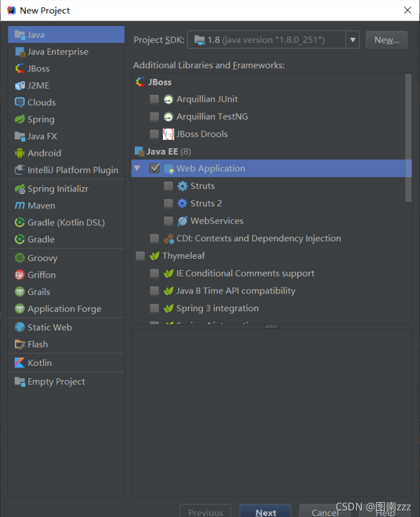Click the CDI beans icon
The width and height of the screenshot is (420, 517).
click(169, 238)
